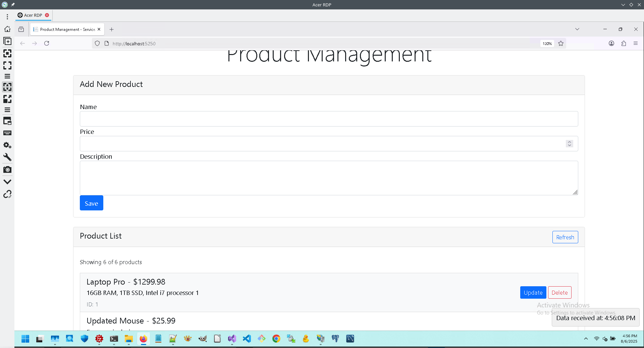Click into the Description text area
The image size is (644, 348).
click(329, 178)
